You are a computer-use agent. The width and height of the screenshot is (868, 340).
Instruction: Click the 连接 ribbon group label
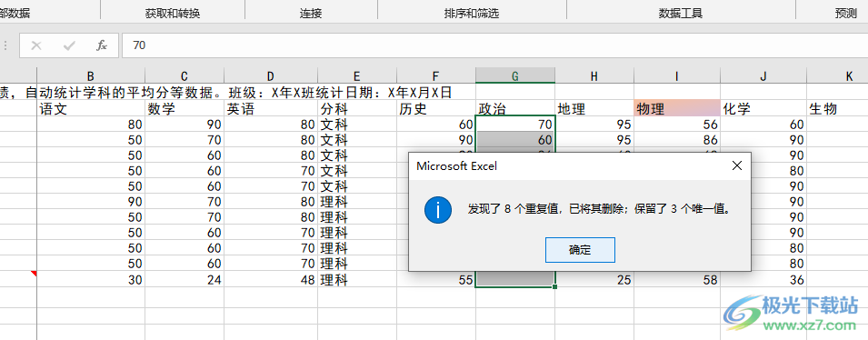311,14
